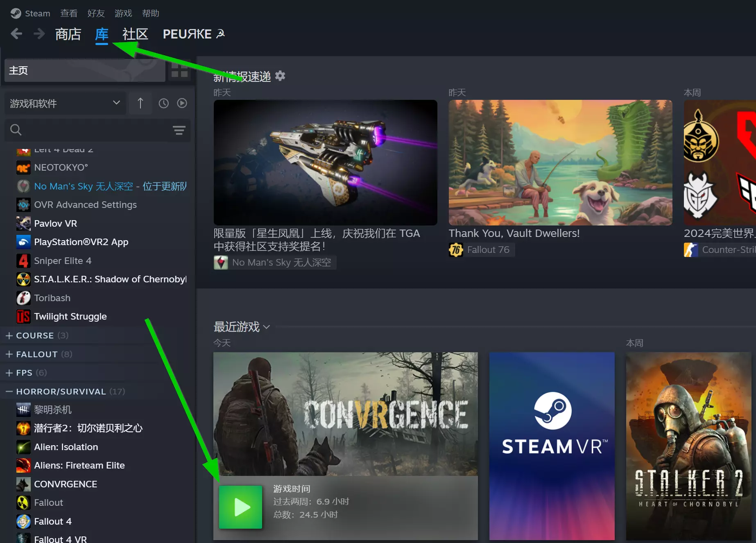Select CONVRGENCE in the library list
Viewport: 756px width, 543px height.
[66, 484]
